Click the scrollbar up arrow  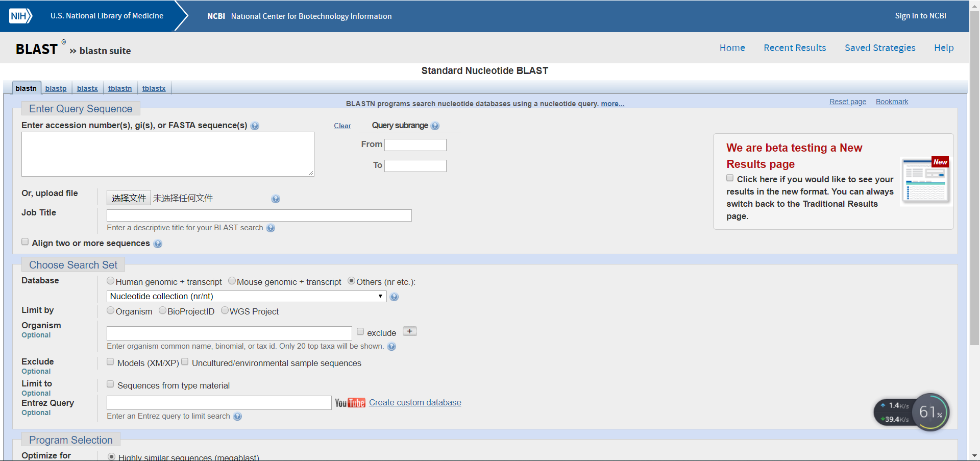coord(974,5)
